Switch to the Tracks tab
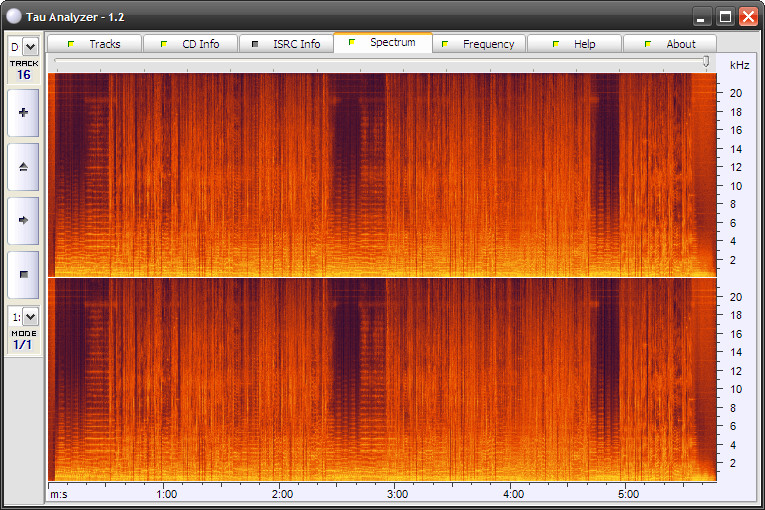The height and width of the screenshot is (510, 765). [x=94, y=44]
